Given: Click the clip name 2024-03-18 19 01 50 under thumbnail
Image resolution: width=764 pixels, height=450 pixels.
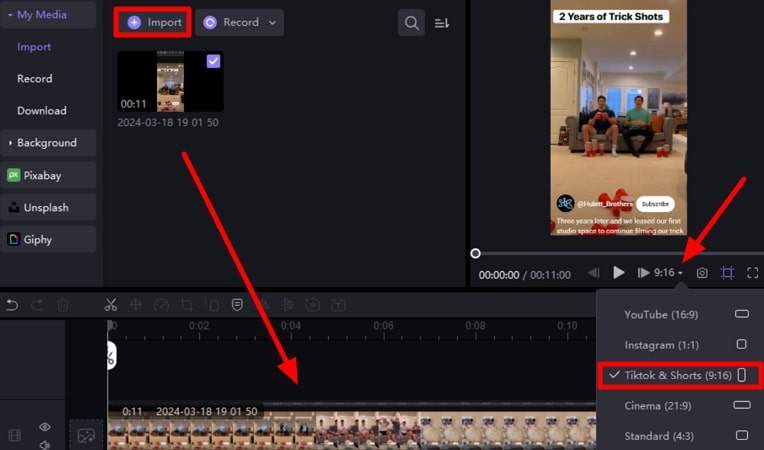Looking at the screenshot, I should click(x=168, y=122).
